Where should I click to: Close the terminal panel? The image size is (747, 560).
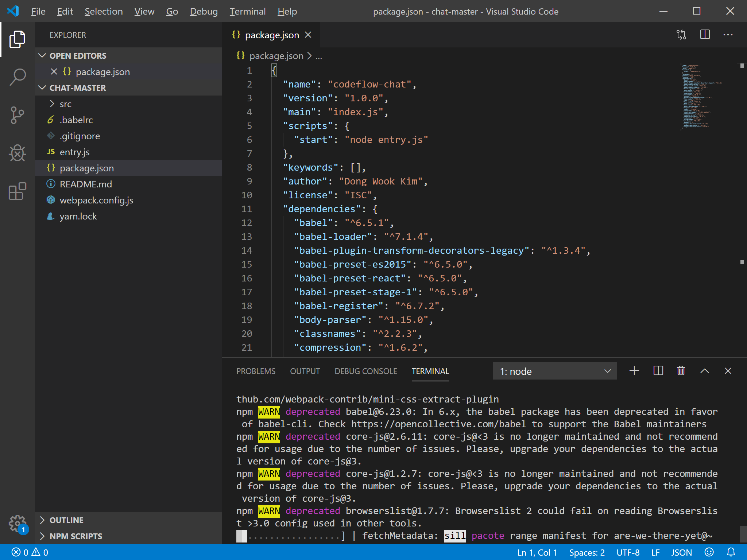[x=728, y=371]
